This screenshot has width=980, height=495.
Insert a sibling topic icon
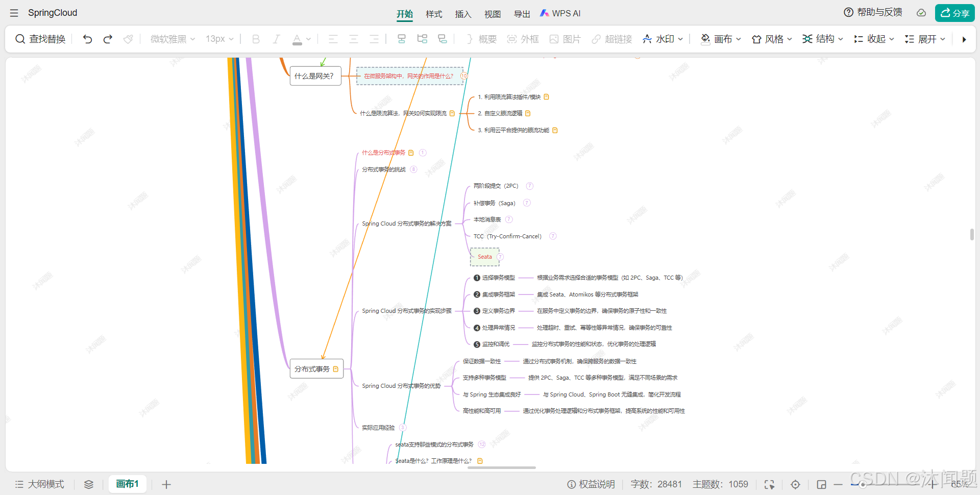pyautogui.click(x=402, y=39)
